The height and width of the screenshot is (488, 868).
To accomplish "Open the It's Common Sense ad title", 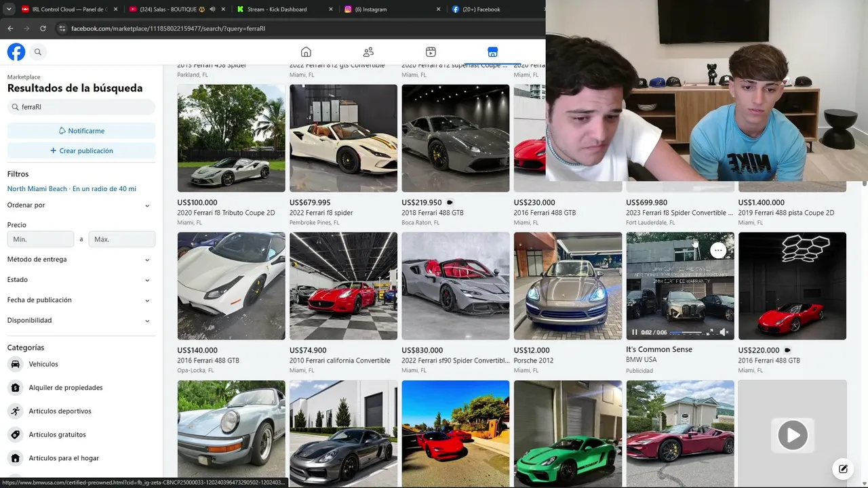I will click(659, 350).
